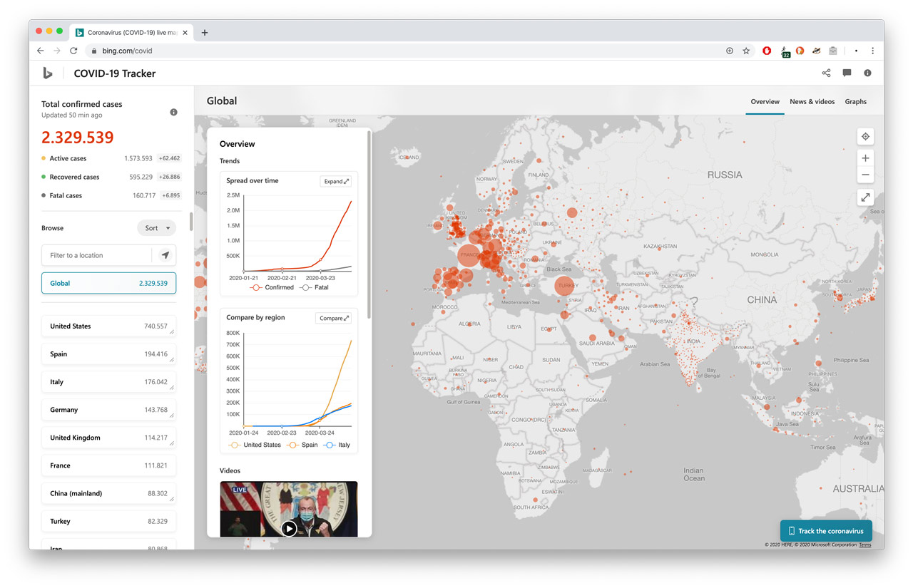Open Compare by region expander
Viewport: 913px width, 588px height.
tap(334, 318)
